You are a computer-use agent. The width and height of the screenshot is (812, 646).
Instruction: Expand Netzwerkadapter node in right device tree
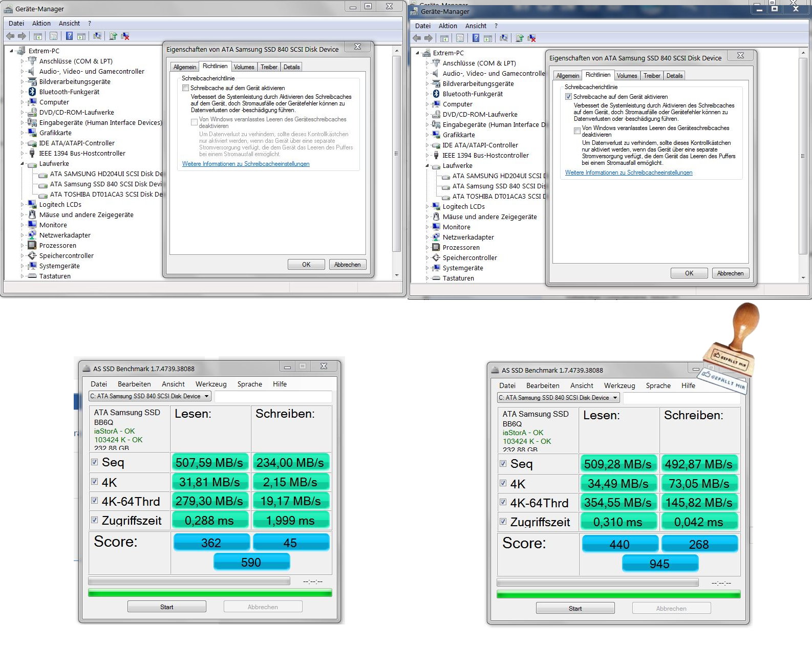427,238
